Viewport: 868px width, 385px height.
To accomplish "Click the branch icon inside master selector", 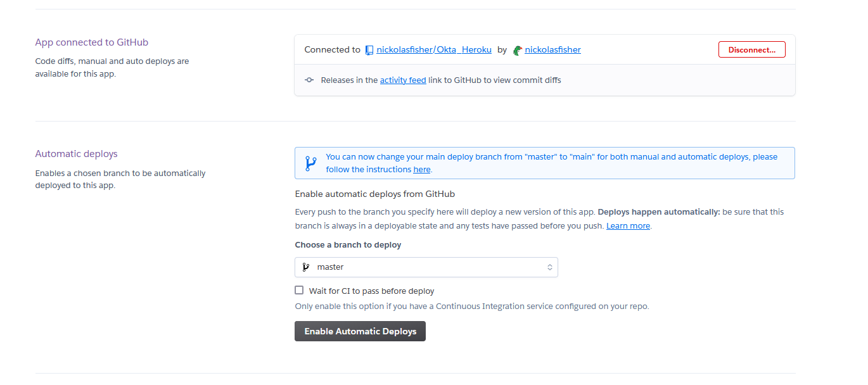I will point(306,267).
